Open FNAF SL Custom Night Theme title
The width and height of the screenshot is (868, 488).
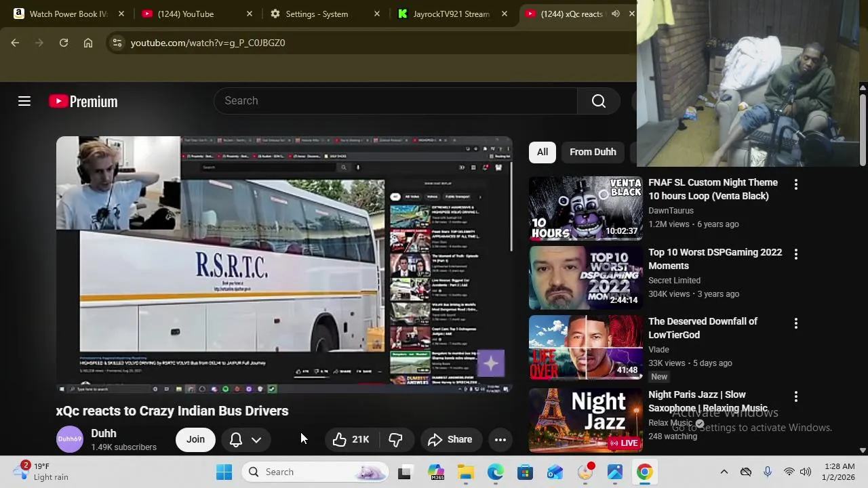pos(713,189)
